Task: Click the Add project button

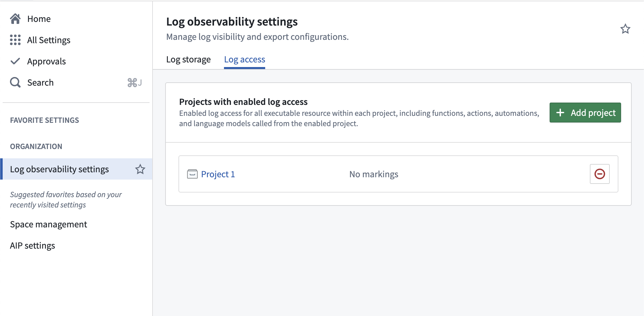Action: pos(585,113)
